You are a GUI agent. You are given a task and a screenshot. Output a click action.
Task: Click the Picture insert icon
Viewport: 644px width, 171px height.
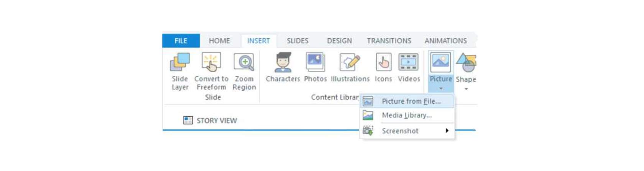(440, 62)
